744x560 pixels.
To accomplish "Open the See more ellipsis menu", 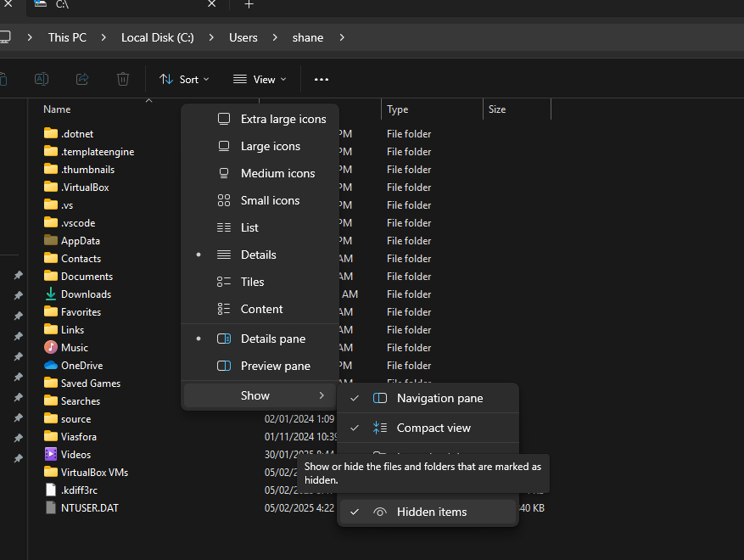I will 322,79.
